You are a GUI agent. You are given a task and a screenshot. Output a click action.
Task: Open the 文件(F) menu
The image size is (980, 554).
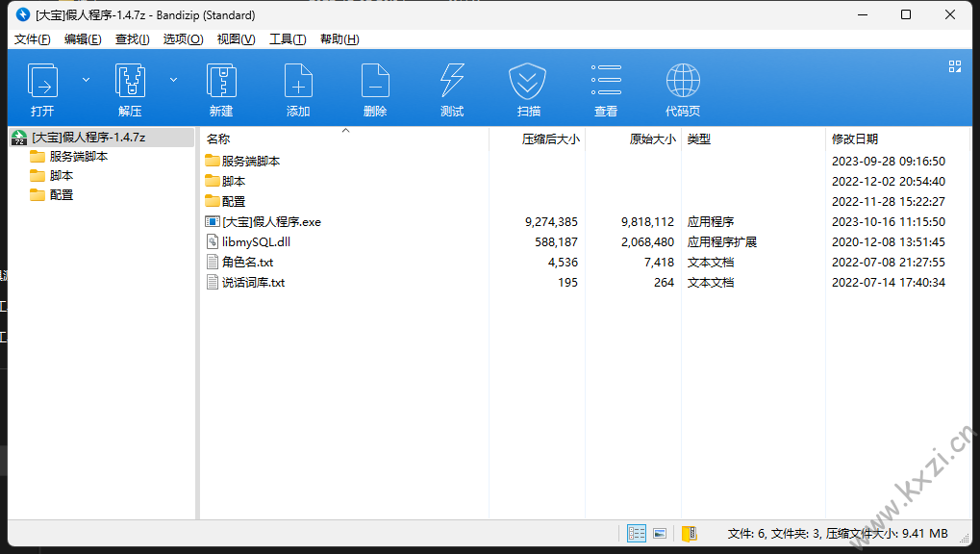pos(33,39)
